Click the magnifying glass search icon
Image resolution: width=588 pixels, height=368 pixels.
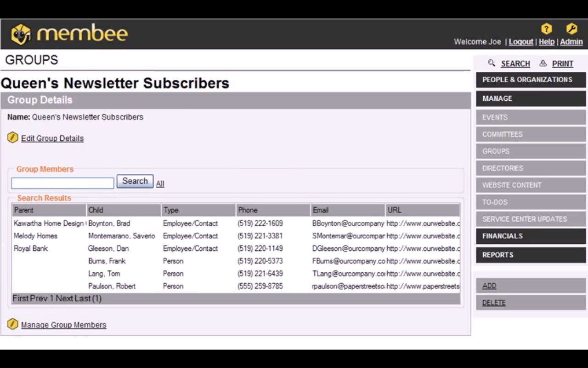point(492,63)
